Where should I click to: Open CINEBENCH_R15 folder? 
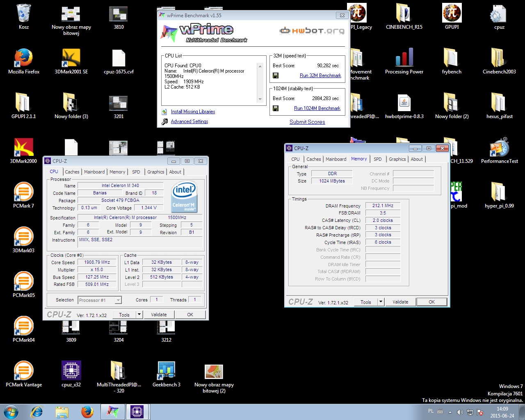(x=404, y=17)
